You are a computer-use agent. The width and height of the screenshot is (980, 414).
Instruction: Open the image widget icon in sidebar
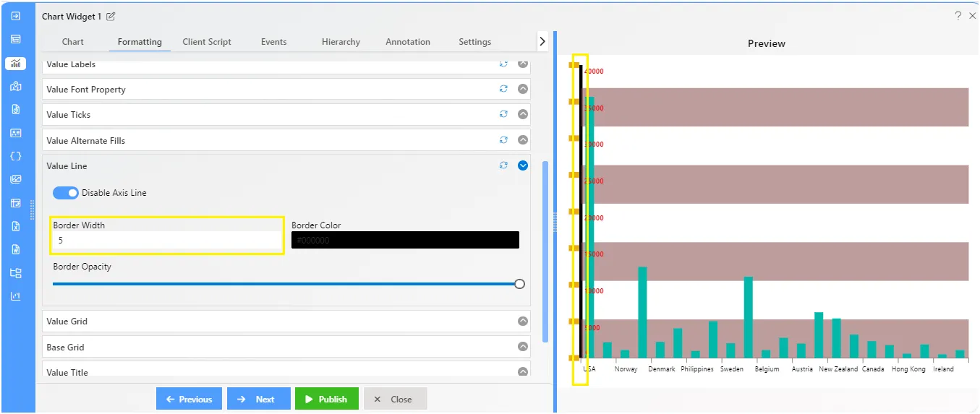click(x=16, y=179)
